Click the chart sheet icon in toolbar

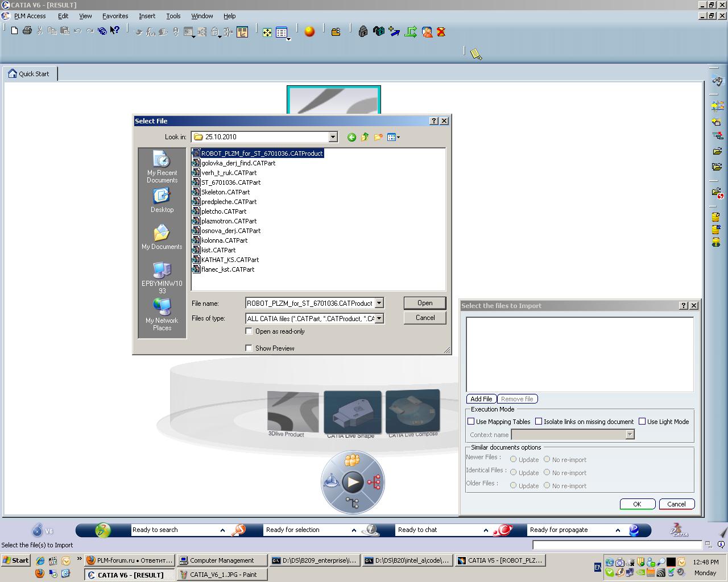point(243,32)
